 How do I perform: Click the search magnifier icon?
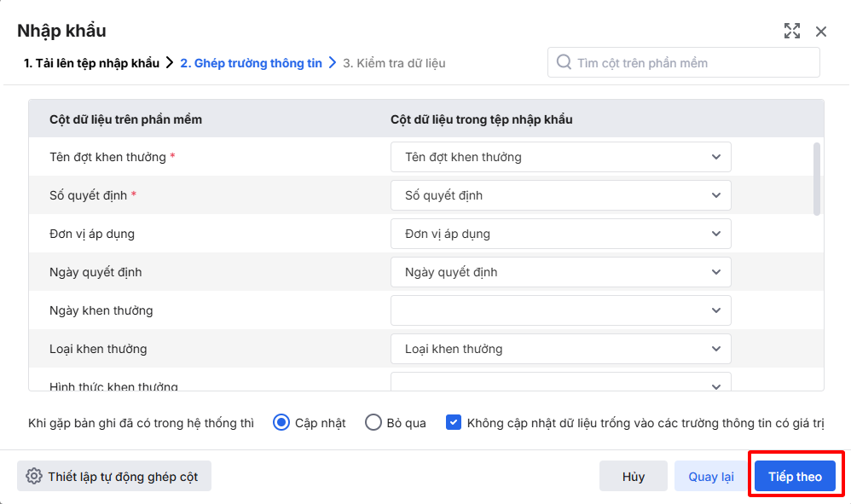(564, 62)
